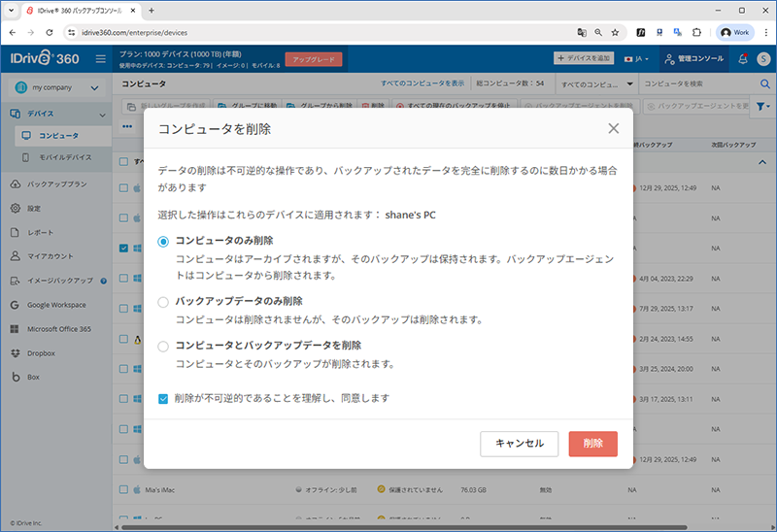The width and height of the screenshot is (777, 532).
Task: Click the キャンセル button
Action: coord(519,444)
